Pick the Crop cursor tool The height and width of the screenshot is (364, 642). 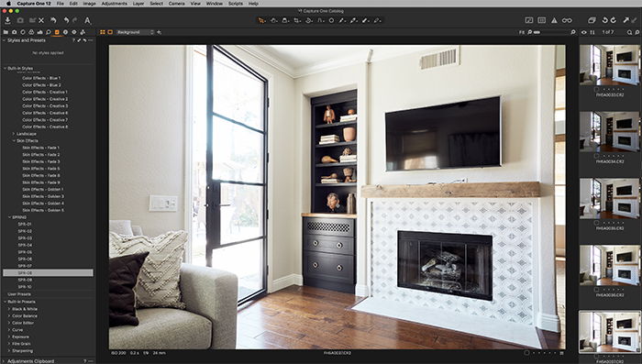click(297, 20)
